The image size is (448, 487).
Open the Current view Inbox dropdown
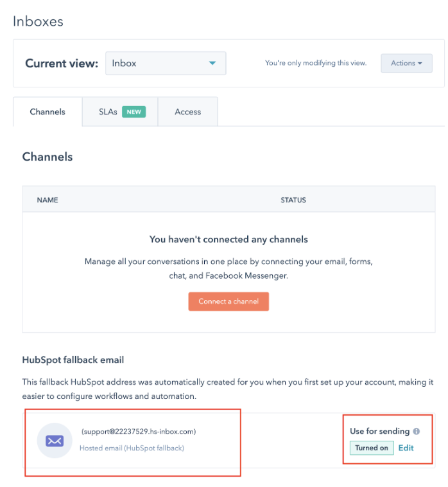[x=166, y=64]
